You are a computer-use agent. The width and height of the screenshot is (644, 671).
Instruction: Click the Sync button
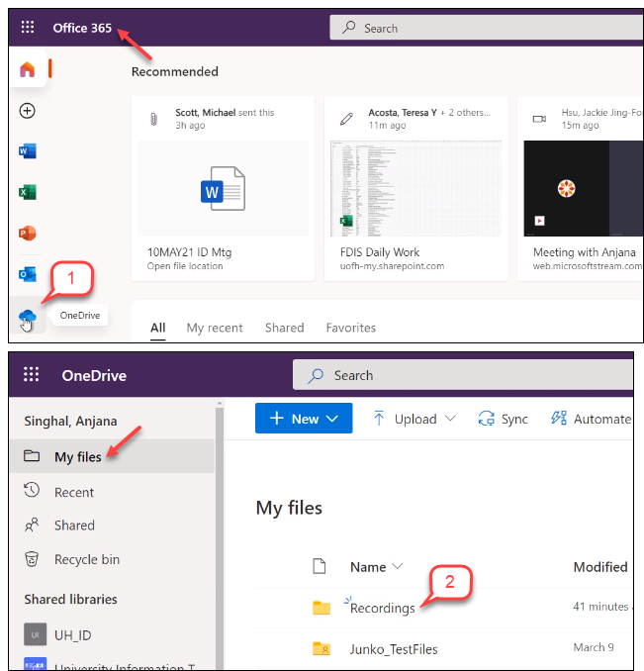pyautogui.click(x=503, y=419)
